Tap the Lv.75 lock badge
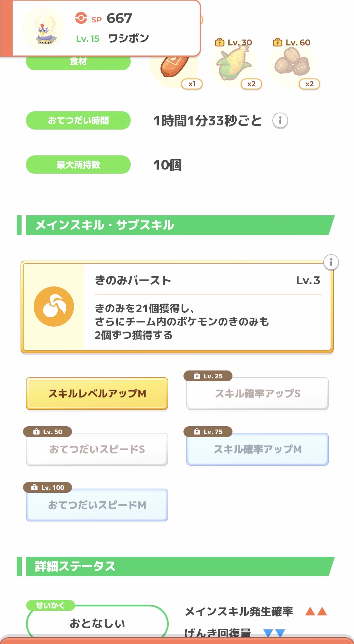This screenshot has height=644, width=354. [x=208, y=432]
